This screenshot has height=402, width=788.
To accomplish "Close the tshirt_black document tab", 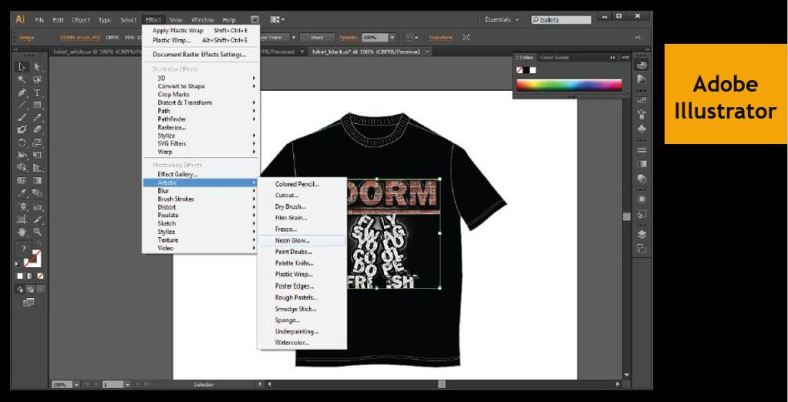I will pyautogui.click(x=427, y=52).
